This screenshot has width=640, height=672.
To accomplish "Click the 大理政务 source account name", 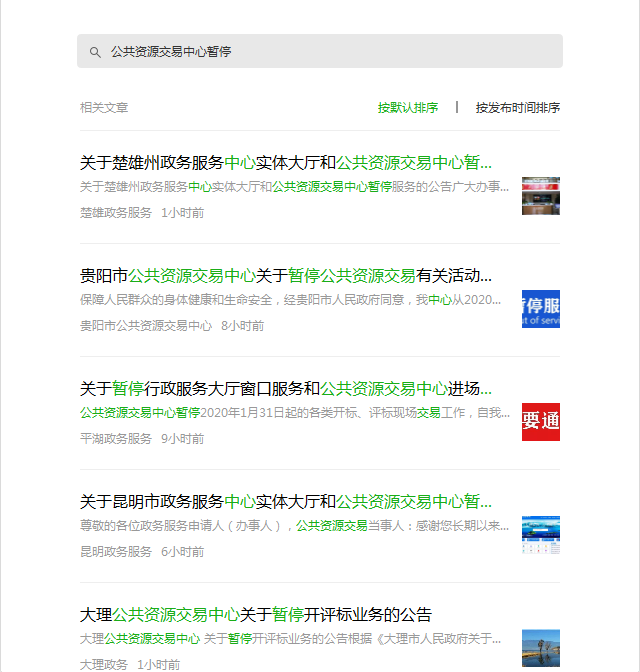I will [x=104, y=664].
